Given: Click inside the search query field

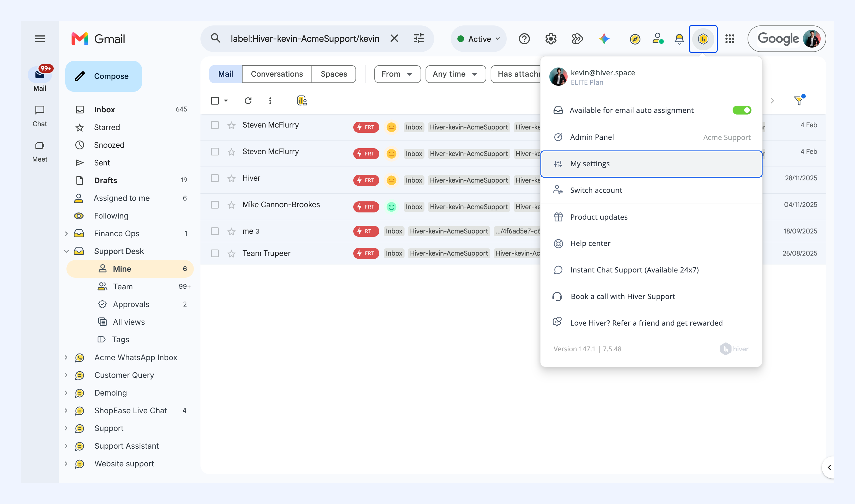Looking at the screenshot, I should [x=305, y=39].
